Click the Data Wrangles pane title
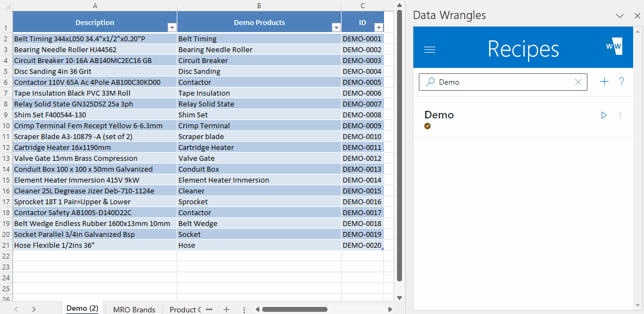Screen dimensions: 644x314 pyautogui.click(x=449, y=16)
